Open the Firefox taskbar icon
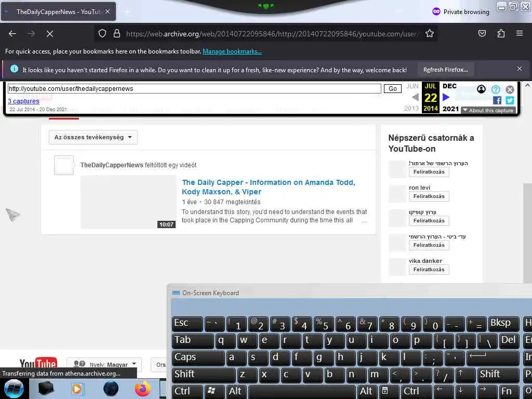Screen dimensions: 532x399 [142, 389]
